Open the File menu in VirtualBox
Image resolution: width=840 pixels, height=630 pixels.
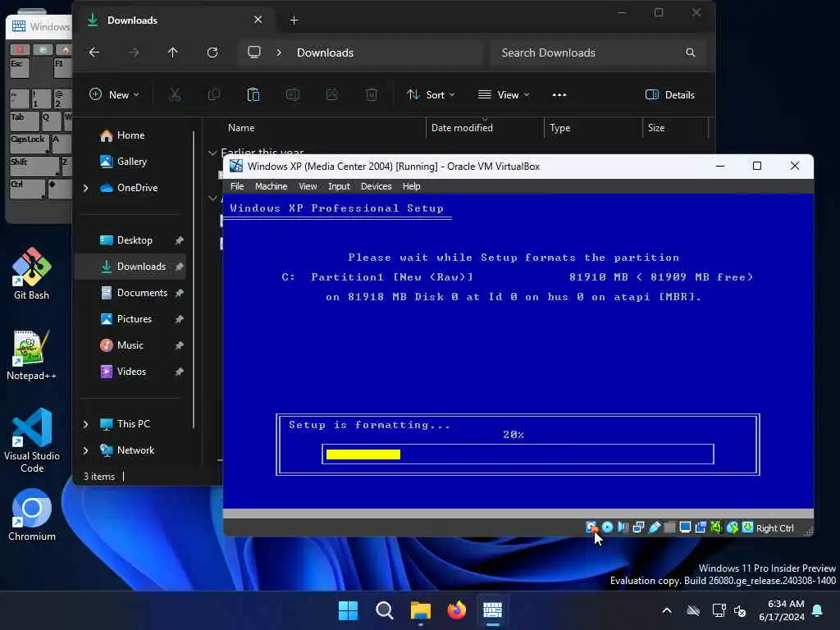(x=237, y=186)
